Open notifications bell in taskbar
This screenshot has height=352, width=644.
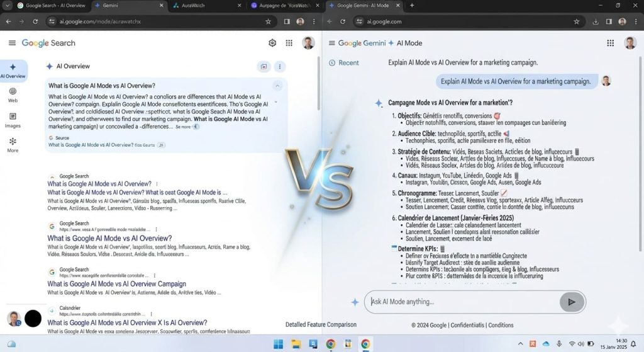(633, 344)
